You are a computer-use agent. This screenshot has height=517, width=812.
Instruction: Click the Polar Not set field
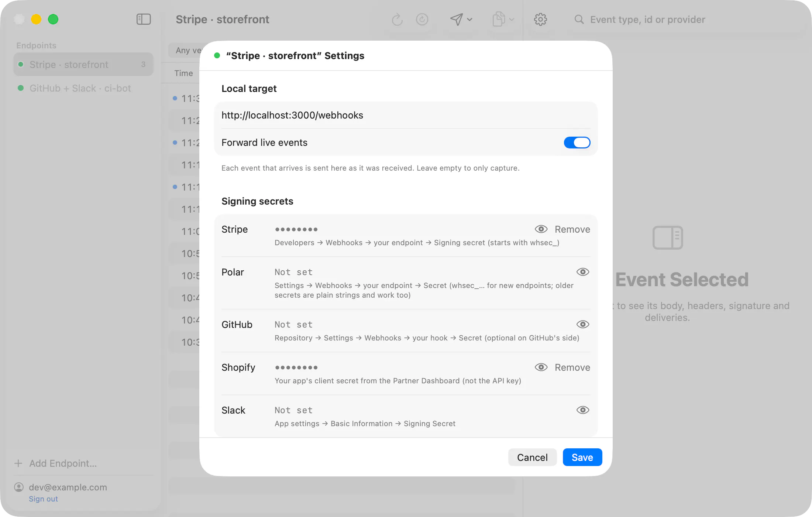click(423, 272)
